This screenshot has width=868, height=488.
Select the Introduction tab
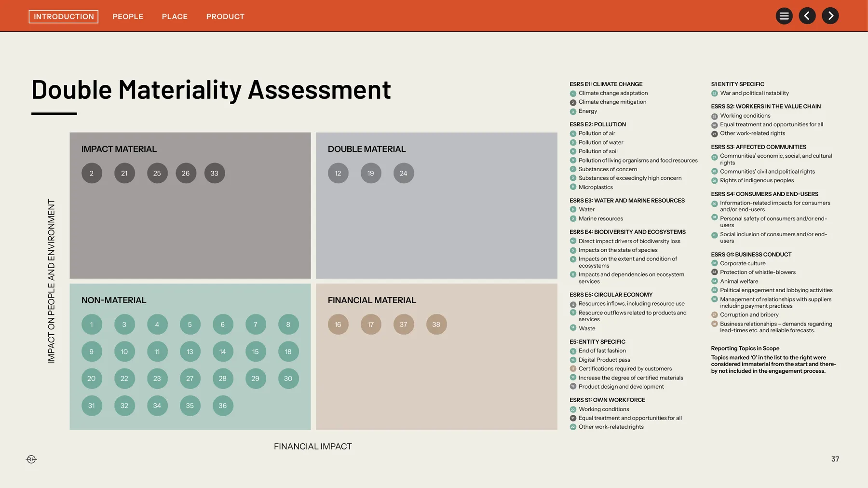point(64,16)
